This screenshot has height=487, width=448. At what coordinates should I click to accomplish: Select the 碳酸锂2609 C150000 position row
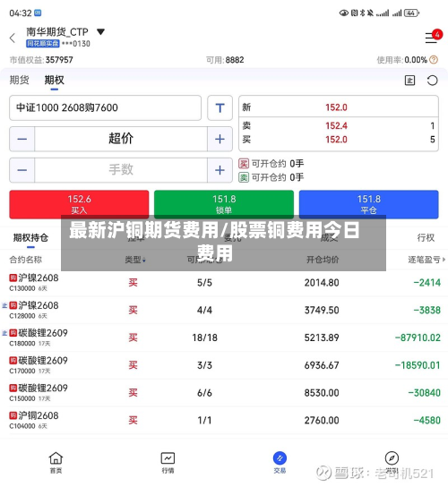point(224,393)
